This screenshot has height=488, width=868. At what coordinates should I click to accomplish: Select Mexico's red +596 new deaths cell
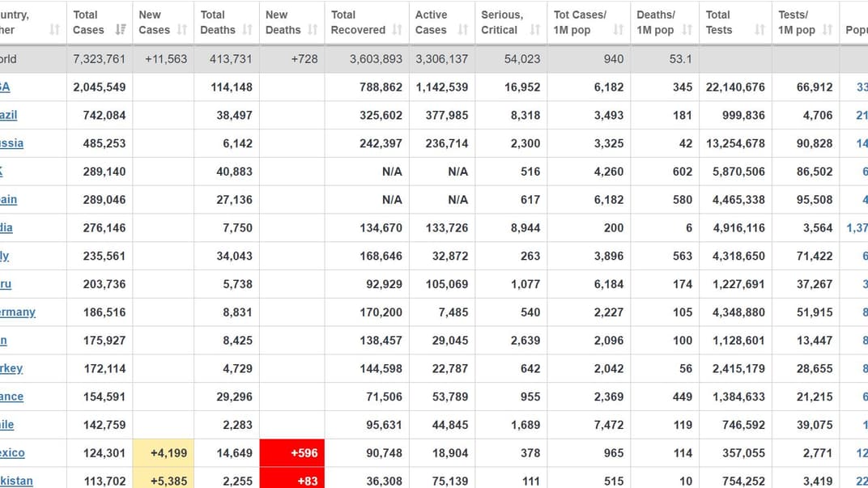[291, 453]
